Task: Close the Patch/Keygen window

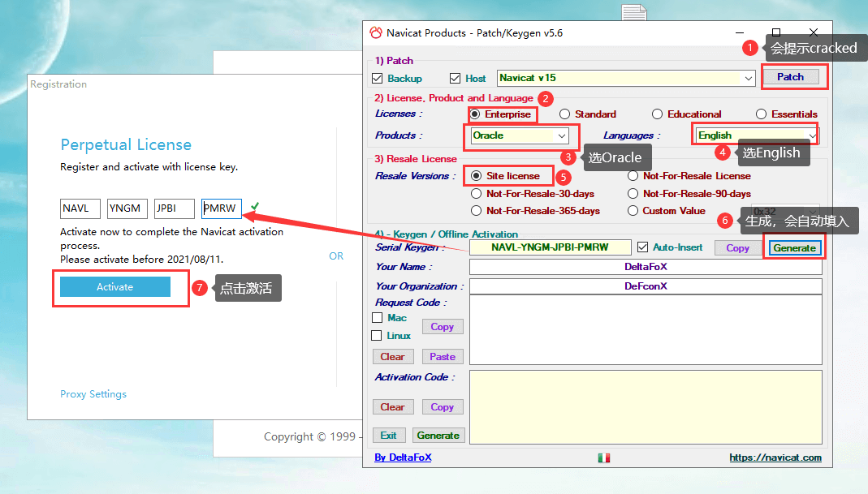Action: [814, 32]
